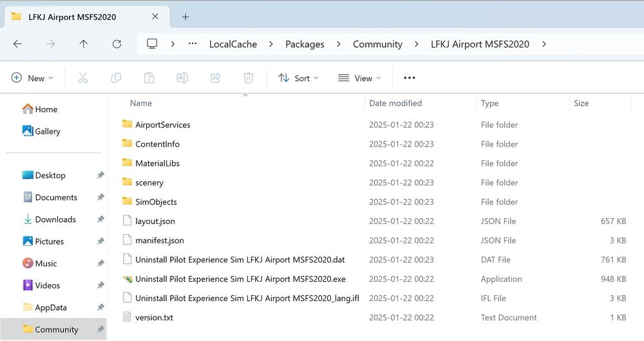The height and width of the screenshot is (341, 644).
Task: Sort by Date modified column
Action: 395,104
